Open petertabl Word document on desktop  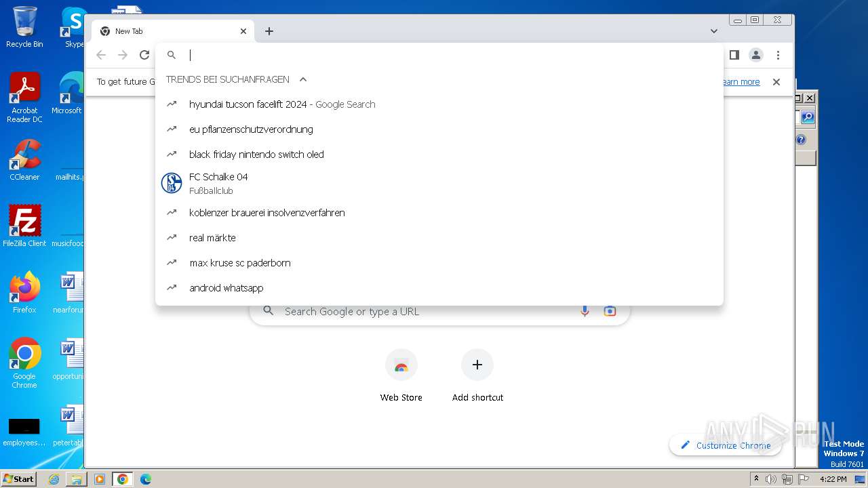pos(68,425)
